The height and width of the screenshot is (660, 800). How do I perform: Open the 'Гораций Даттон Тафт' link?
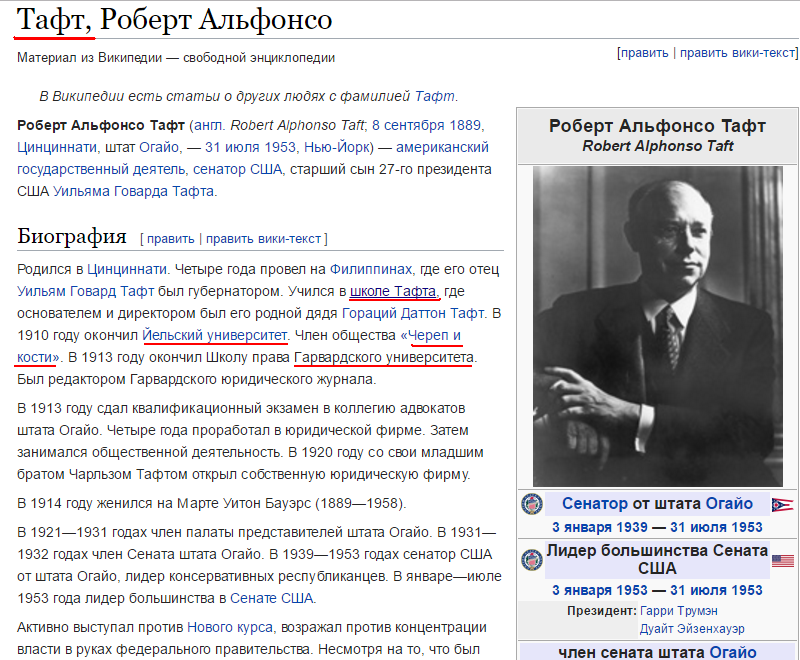pos(413,313)
